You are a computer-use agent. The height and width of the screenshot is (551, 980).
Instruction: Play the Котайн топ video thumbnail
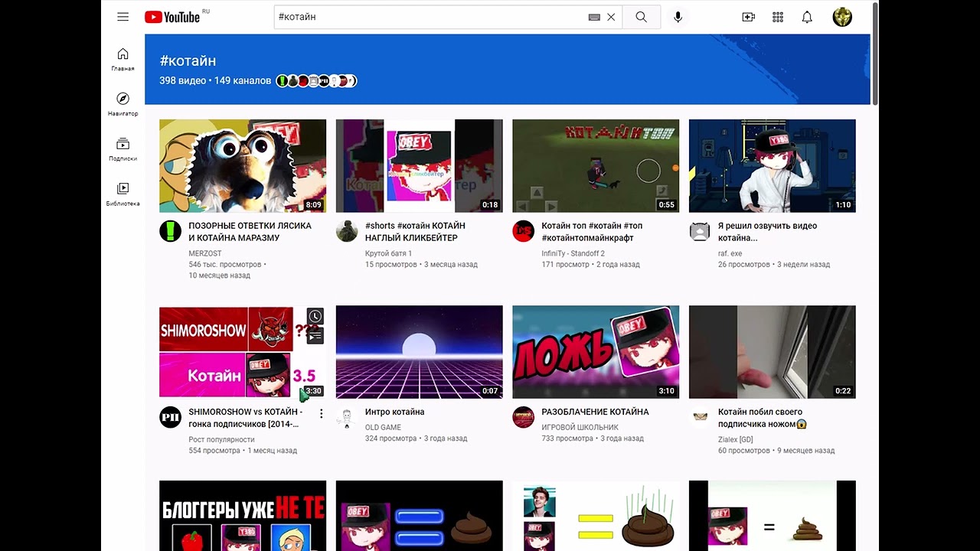tap(596, 166)
